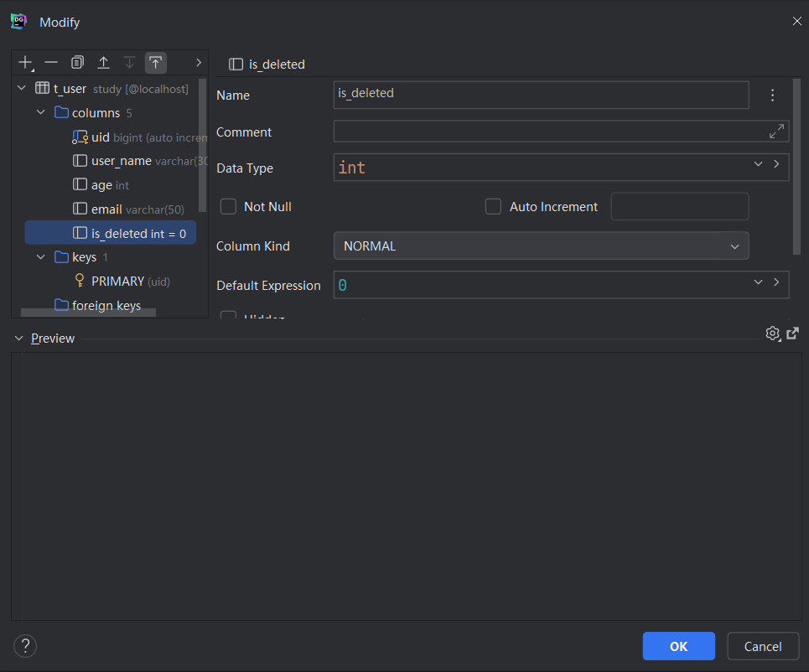This screenshot has height=672, width=809.
Task: Open the Preview settings gear icon
Action: [772, 333]
